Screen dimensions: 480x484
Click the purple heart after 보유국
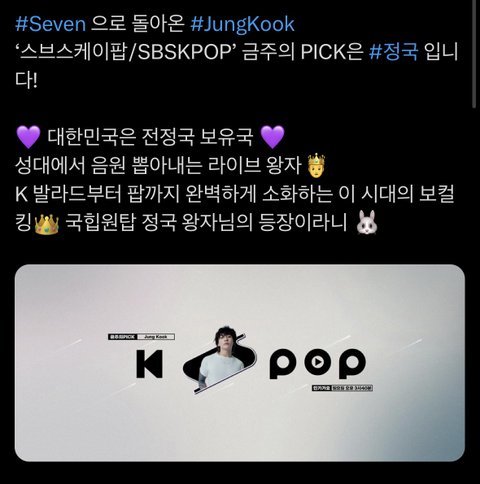pos(272,137)
